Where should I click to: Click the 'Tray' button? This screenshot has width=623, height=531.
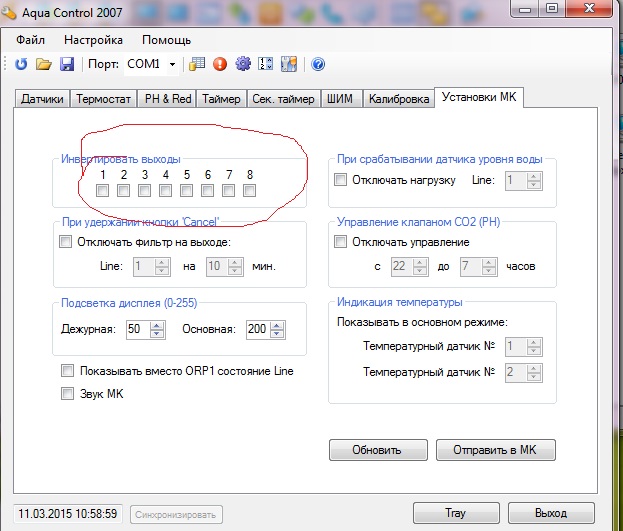(455, 513)
